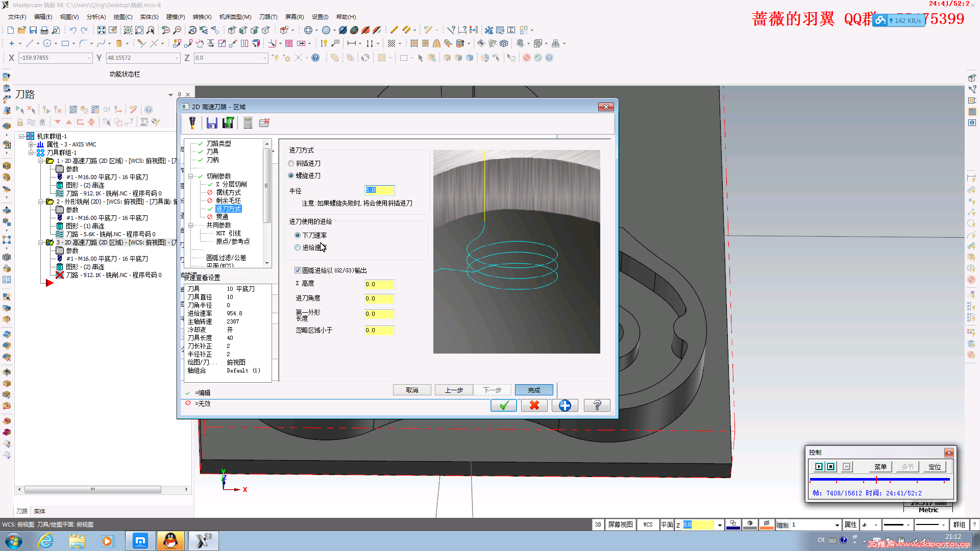This screenshot has width=980, height=551.
Task: Click the Windows Start button
Action: click(x=14, y=541)
